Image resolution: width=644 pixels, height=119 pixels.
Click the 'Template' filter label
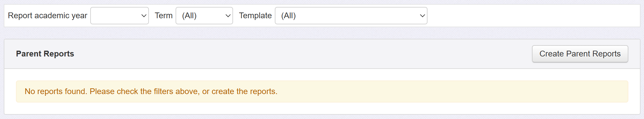pyautogui.click(x=255, y=16)
